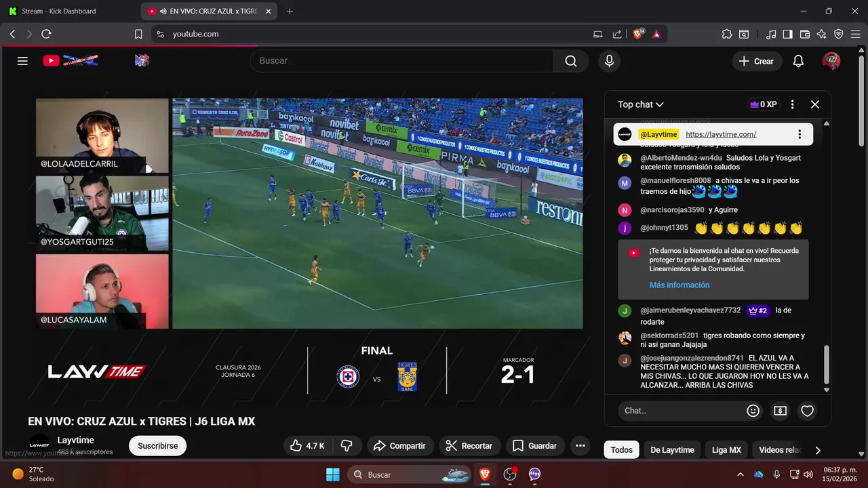Open Brave Leo AI sparkle icon

[x=822, y=34]
